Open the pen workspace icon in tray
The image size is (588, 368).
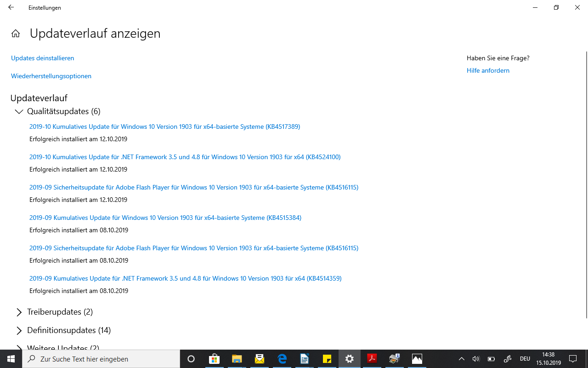508,359
